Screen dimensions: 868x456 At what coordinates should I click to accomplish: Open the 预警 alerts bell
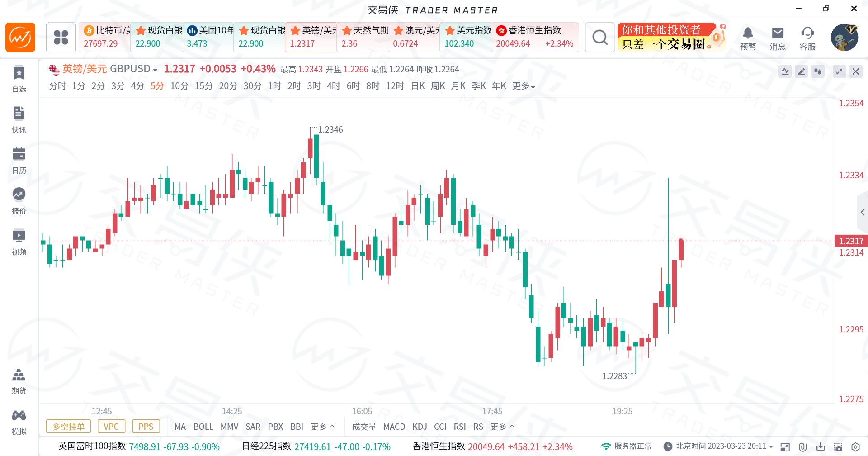pyautogui.click(x=748, y=38)
